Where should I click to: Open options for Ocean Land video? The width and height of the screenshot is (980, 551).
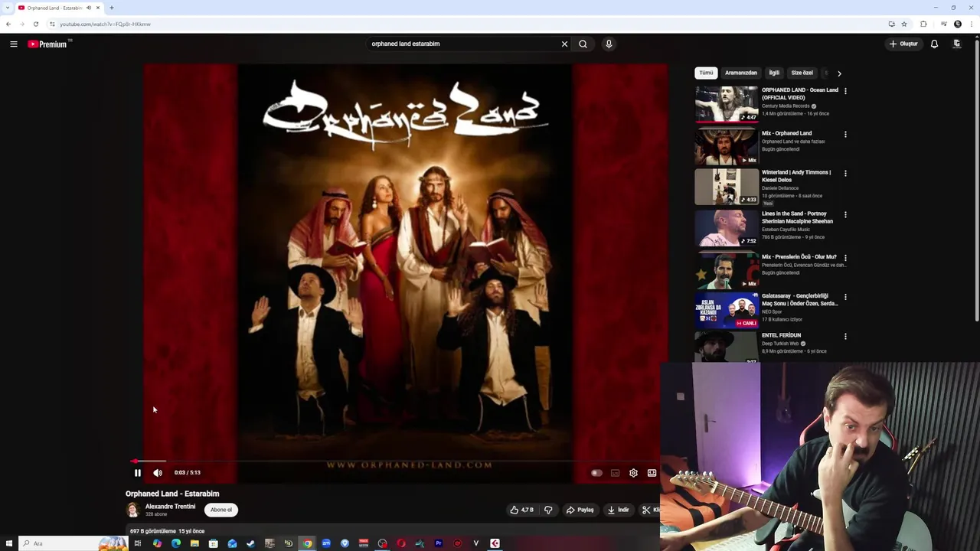point(845,91)
